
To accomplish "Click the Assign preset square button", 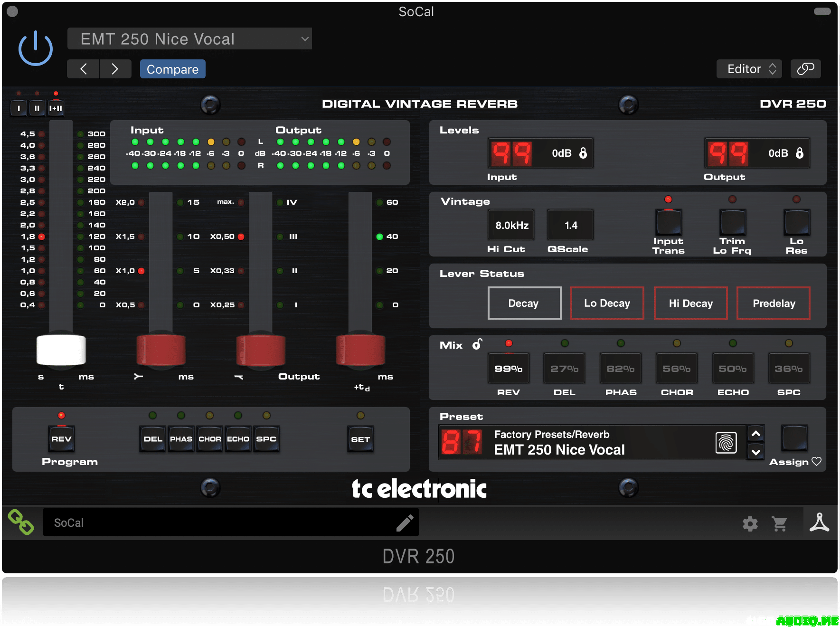I will [794, 438].
